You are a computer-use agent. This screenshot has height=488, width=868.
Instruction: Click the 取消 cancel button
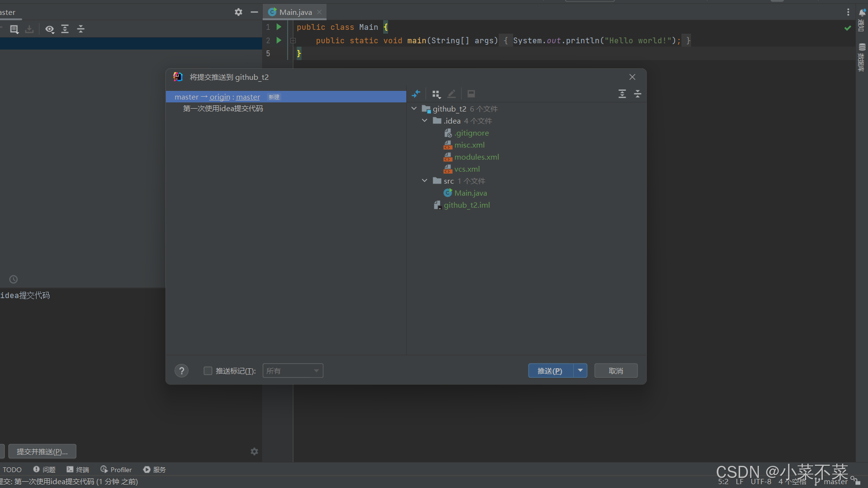tap(616, 371)
